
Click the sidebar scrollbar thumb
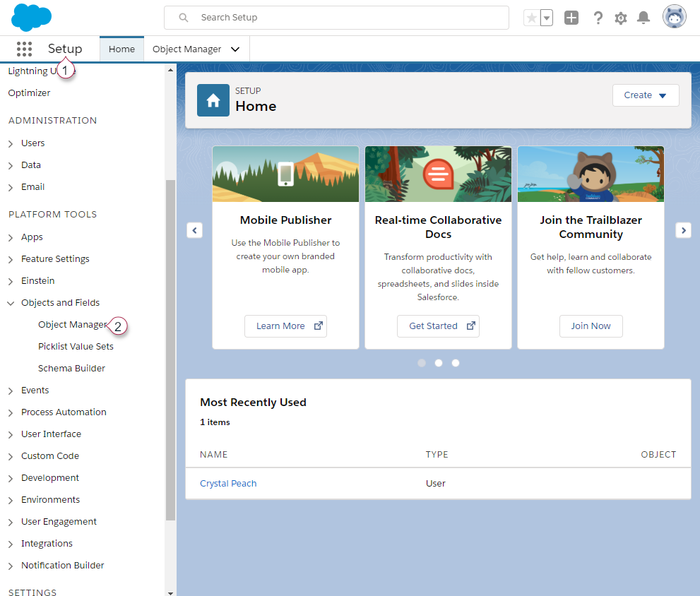coord(170,350)
